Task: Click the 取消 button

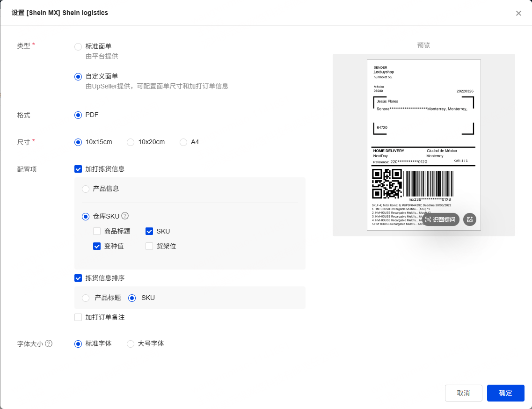Action: [x=463, y=393]
